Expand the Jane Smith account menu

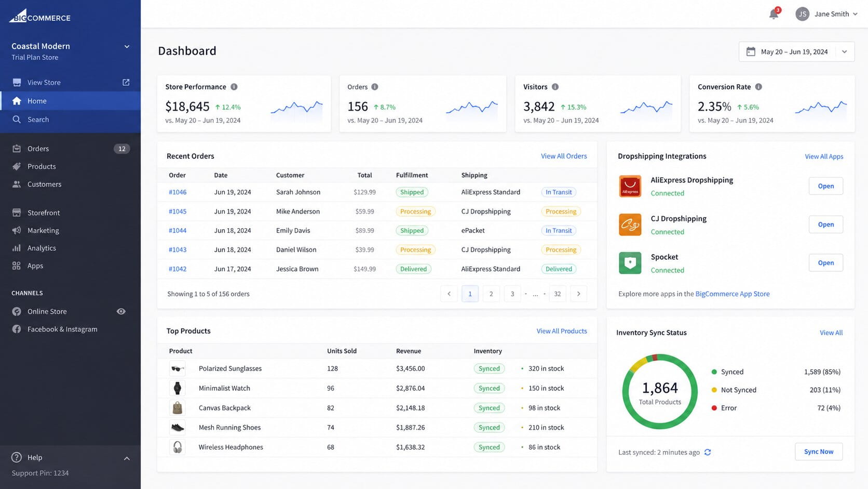point(855,14)
